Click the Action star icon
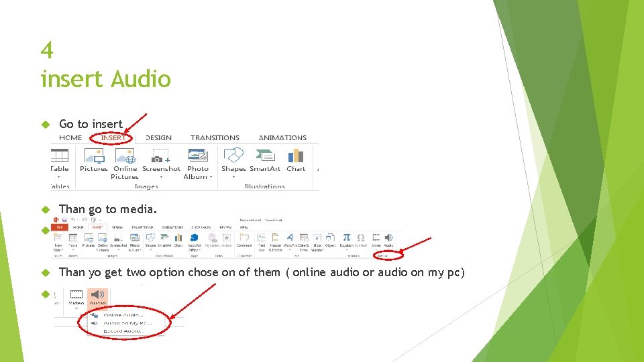 pyautogui.click(x=227, y=237)
